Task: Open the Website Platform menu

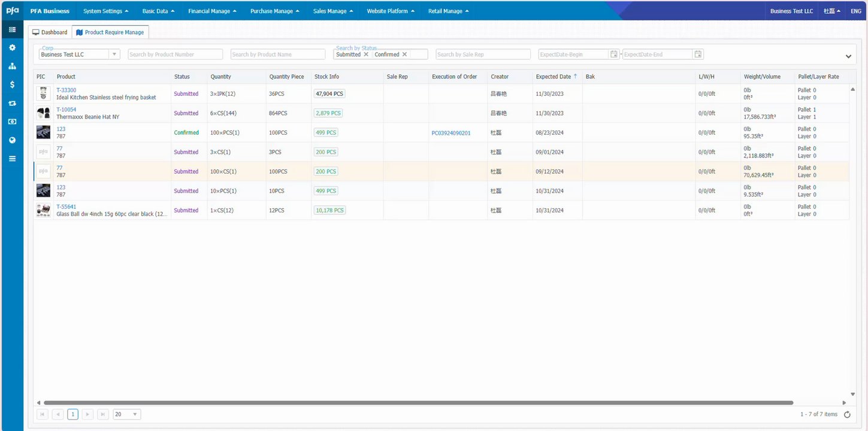Action: pos(390,11)
